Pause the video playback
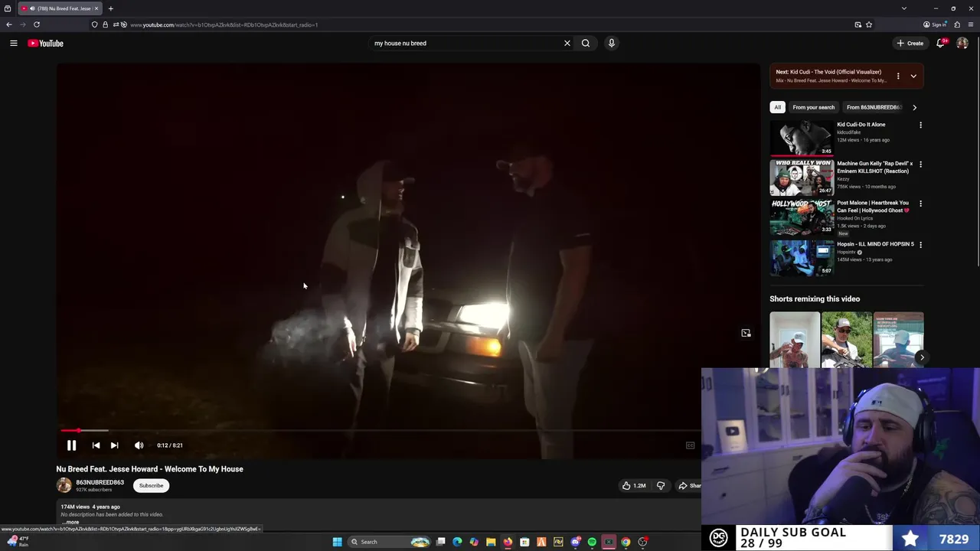980x551 pixels. pos(71,445)
